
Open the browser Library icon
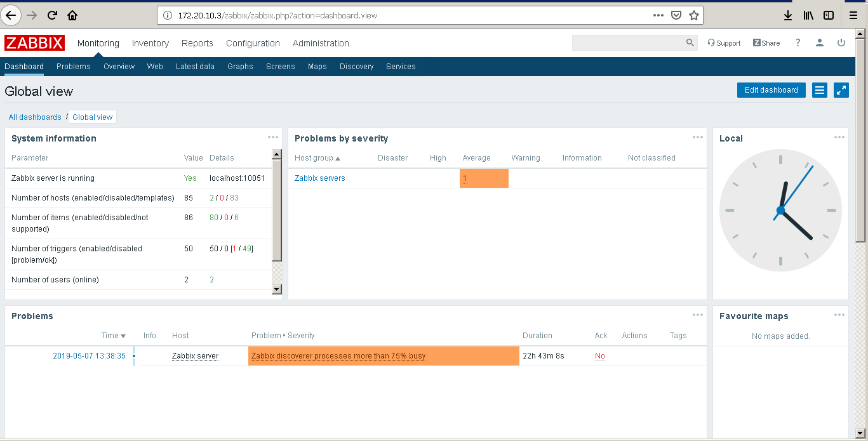(808, 15)
